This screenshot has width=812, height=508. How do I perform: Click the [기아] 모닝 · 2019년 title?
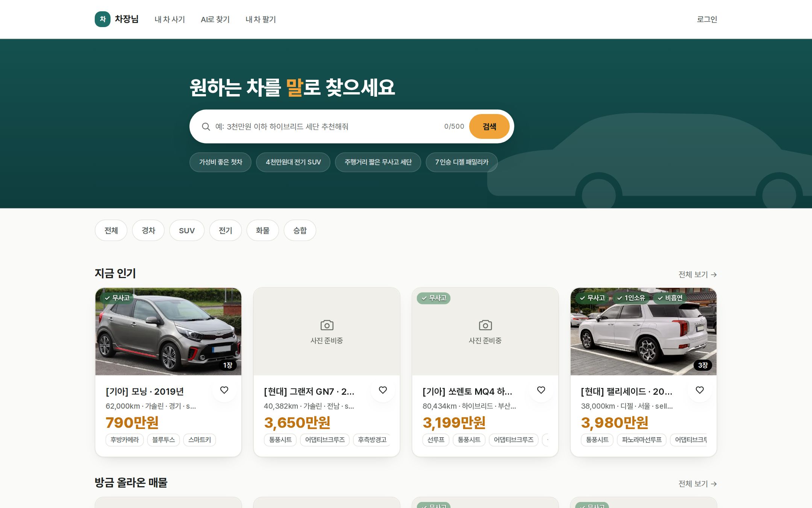tap(145, 392)
